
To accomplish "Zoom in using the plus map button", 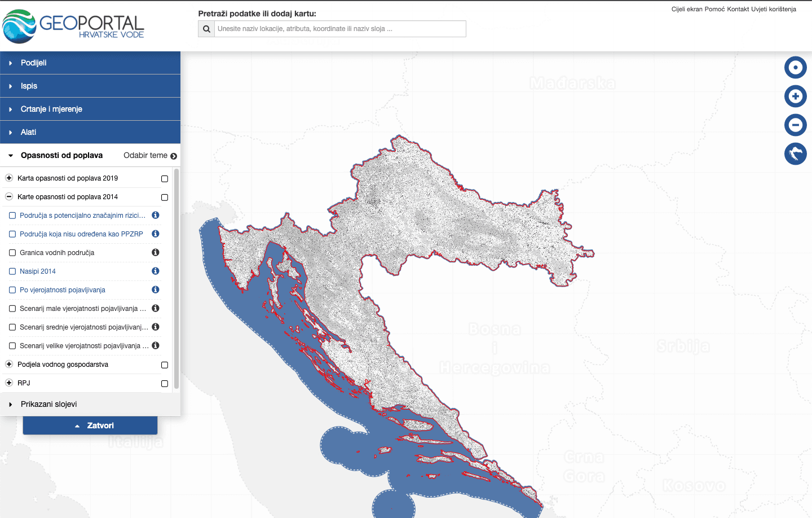I will click(795, 96).
